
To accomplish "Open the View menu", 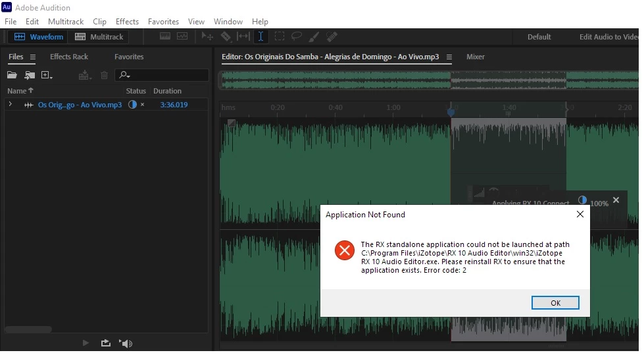I will [196, 21].
